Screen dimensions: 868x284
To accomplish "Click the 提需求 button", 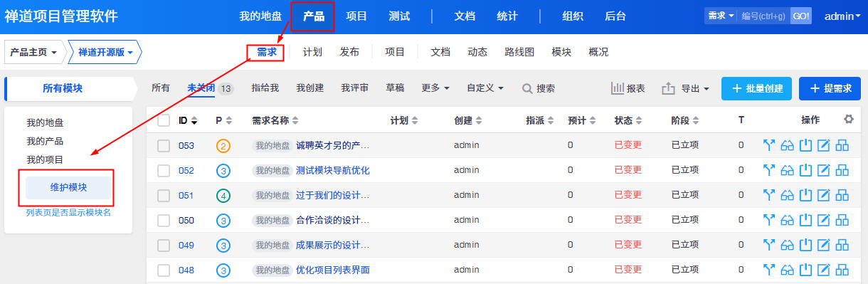I will click(830, 88).
